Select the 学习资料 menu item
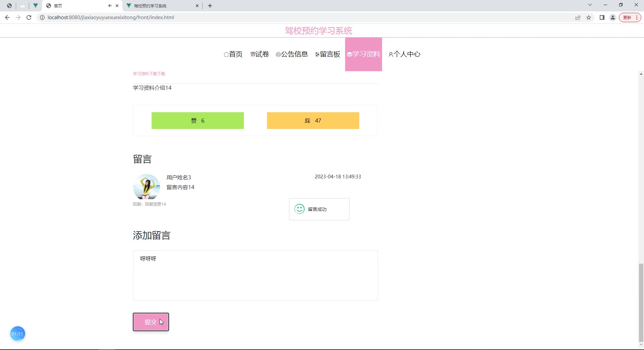Viewport: 644px width, 350px height. (364, 54)
